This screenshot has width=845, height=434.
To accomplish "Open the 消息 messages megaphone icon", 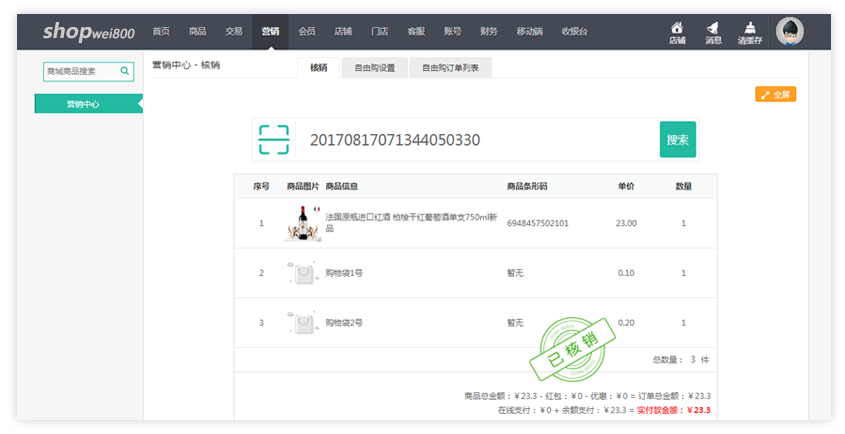I will pyautogui.click(x=713, y=32).
